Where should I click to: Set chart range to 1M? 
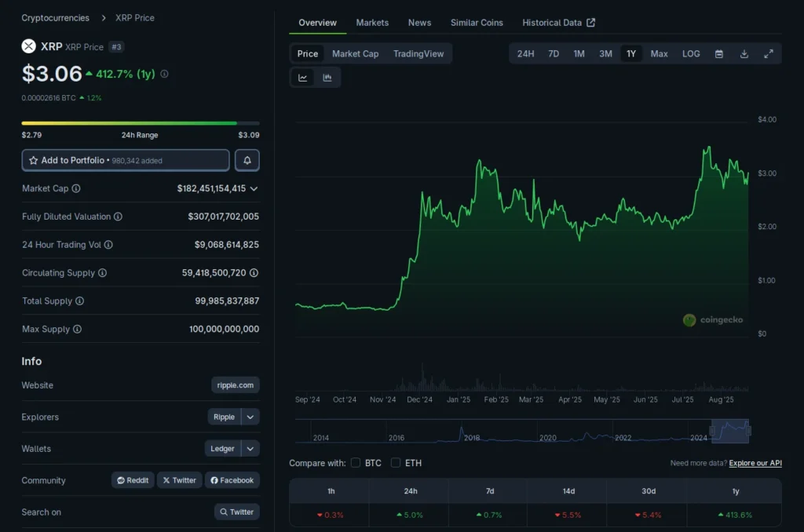point(579,54)
